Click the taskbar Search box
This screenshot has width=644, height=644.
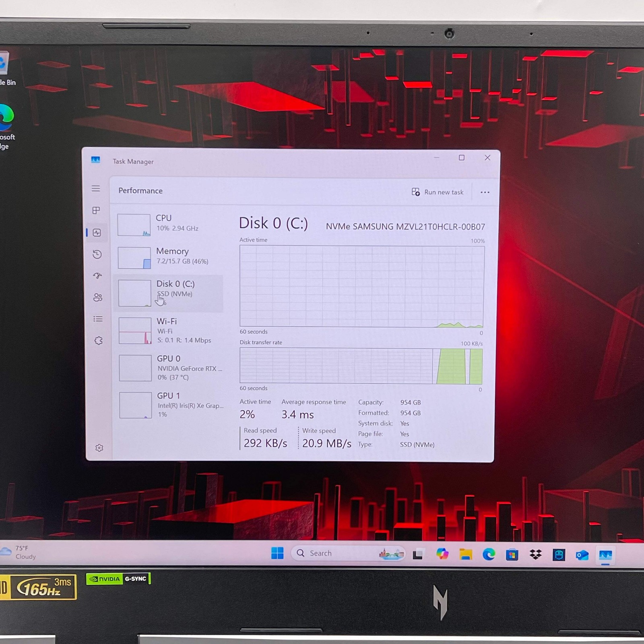[x=348, y=554]
